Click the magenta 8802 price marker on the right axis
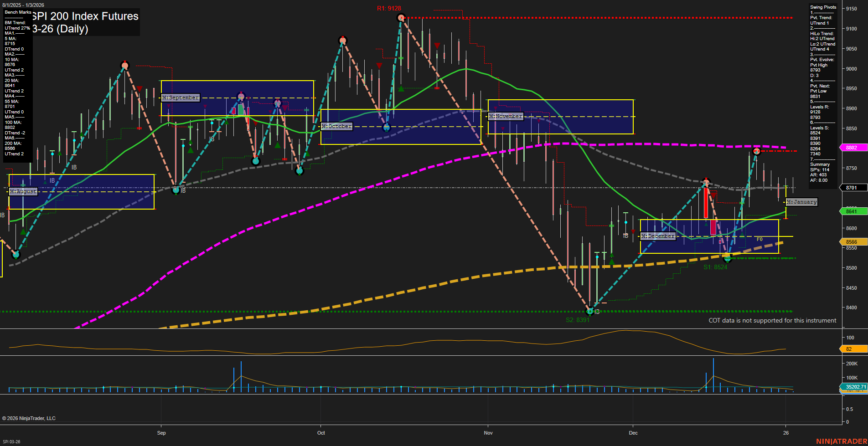Image resolution: width=868 pixels, height=446 pixels. coord(852,148)
